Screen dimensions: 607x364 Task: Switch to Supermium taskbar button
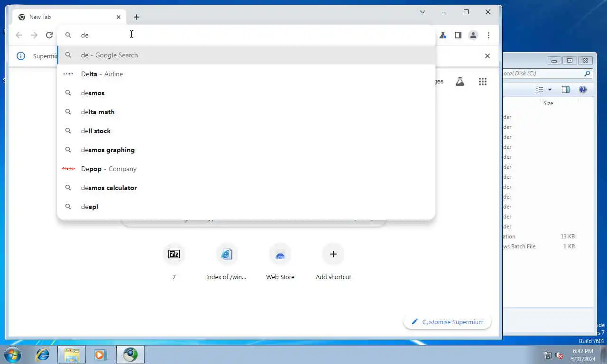click(x=130, y=355)
